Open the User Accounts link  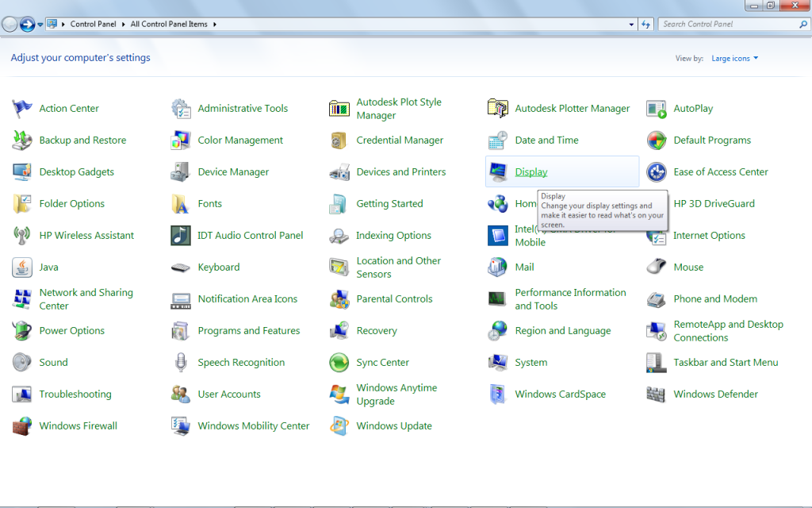pos(229,394)
